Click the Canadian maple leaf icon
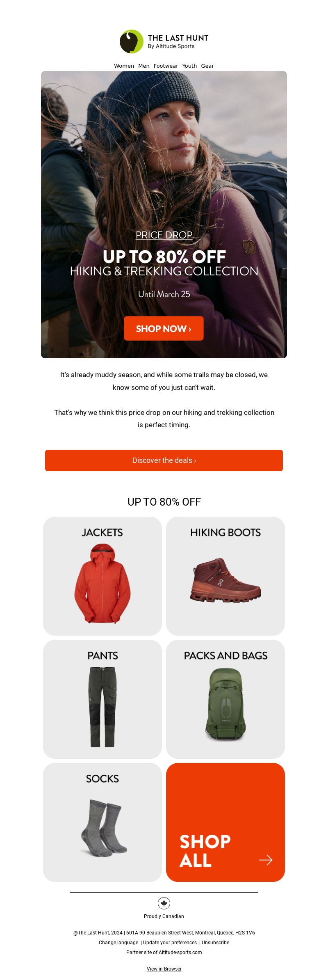This screenshot has height=980, width=328. coord(164,903)
